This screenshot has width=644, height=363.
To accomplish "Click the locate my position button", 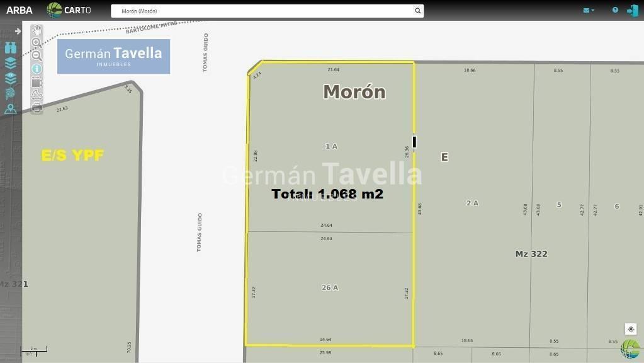I will 630,329.
